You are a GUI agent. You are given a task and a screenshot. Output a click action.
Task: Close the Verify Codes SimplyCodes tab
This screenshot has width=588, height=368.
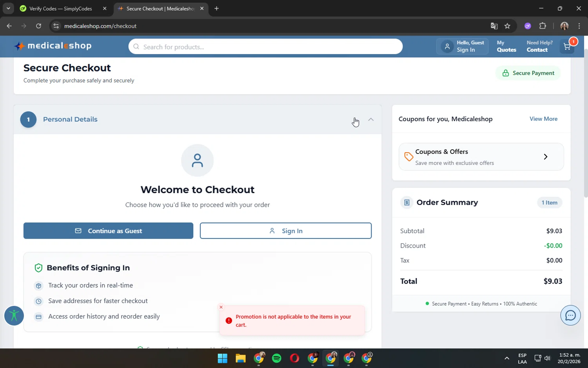(105, 8)
